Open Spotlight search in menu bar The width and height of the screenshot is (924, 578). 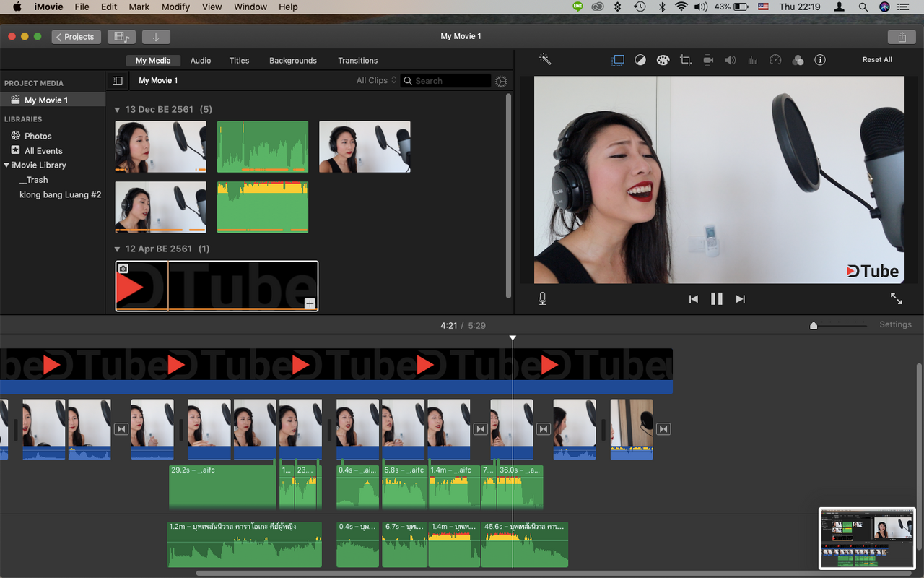point(863,7)
